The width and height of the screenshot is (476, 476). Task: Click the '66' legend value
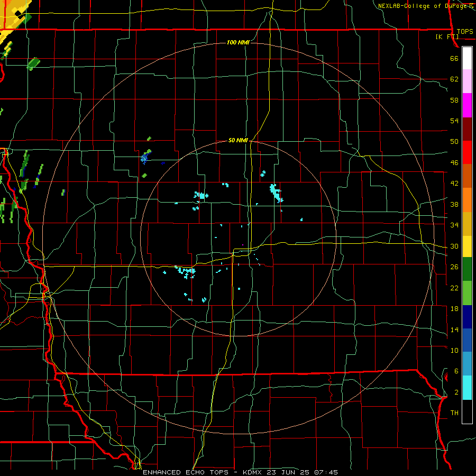coord(454,59)
